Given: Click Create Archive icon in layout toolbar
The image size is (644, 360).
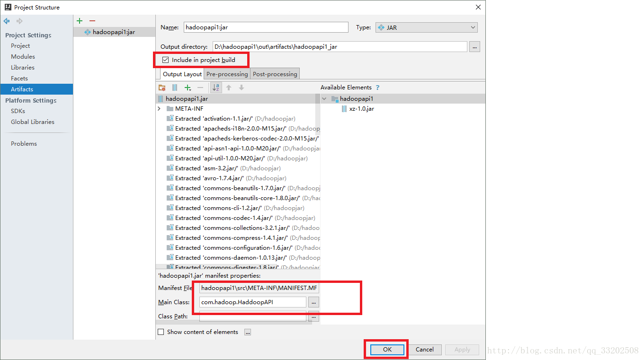Looking at the screenshot, I should coord(175,88).
